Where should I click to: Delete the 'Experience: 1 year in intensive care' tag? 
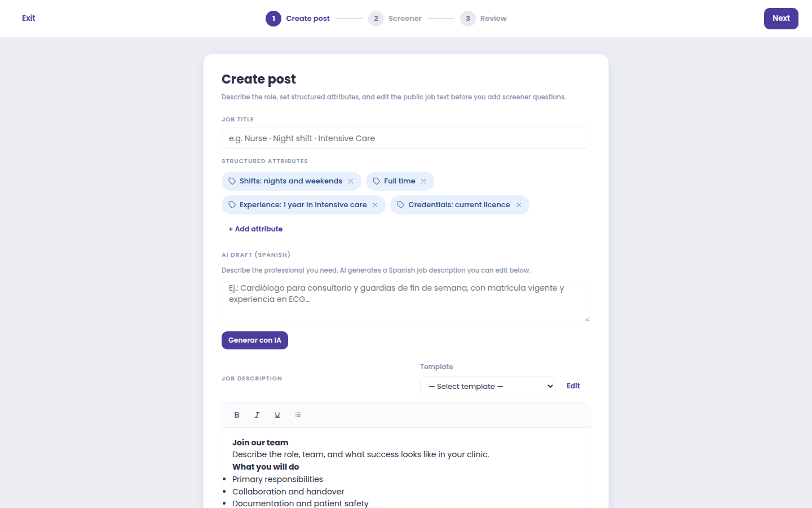375,205
